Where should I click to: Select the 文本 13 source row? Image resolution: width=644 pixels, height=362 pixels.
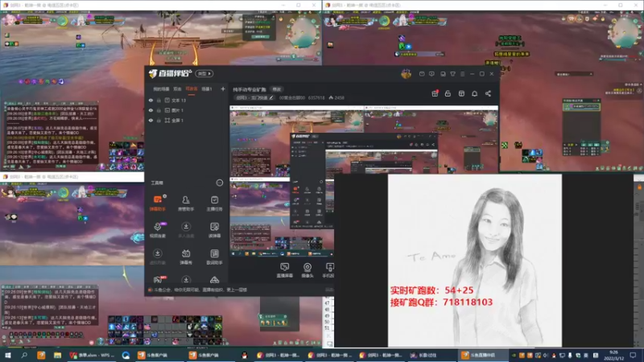(x=186, y=100)
